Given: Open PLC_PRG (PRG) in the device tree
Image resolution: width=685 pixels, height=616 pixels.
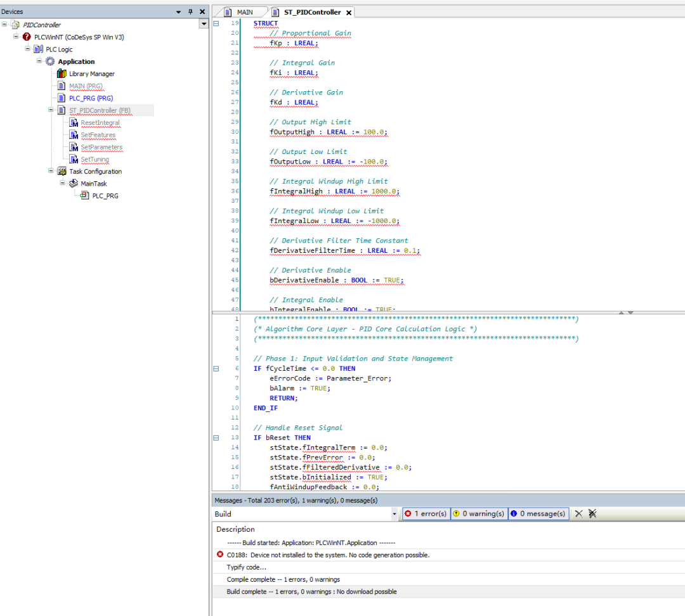Looking at the screenshot, I should (x=91, y=98).
